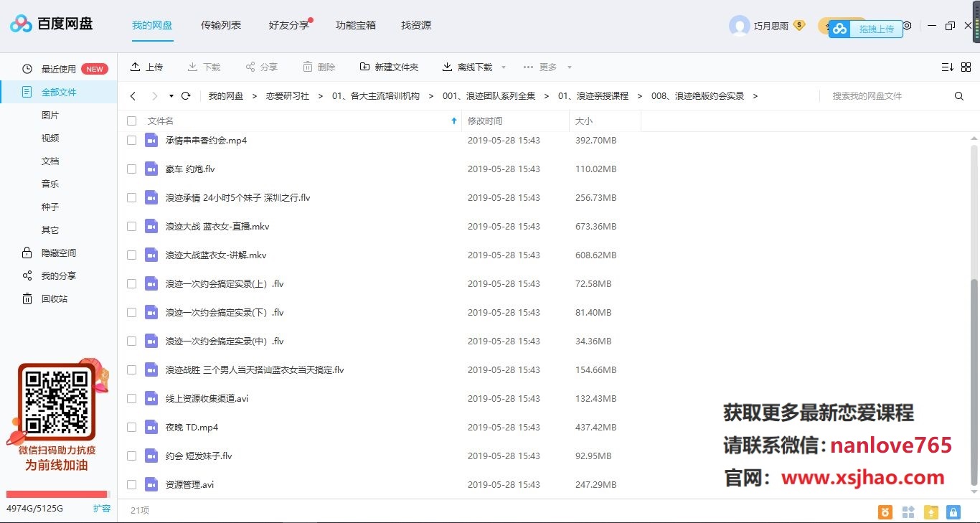
Task: Select 我的网盘 tab
Action: (152, 25)
